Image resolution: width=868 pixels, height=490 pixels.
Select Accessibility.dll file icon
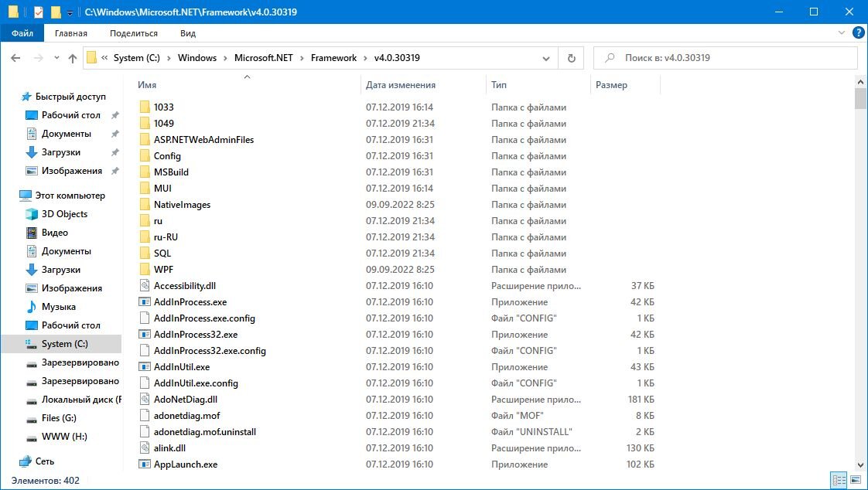145,285
